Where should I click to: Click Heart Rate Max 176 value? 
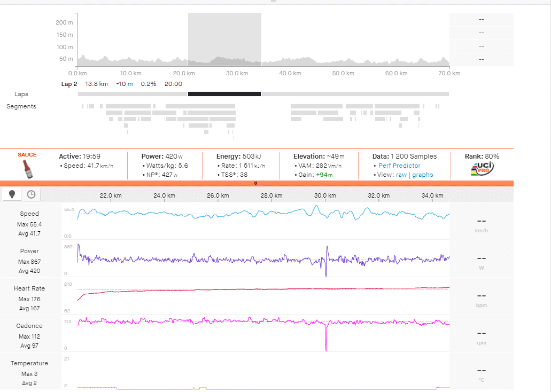[x=29, y=299]
